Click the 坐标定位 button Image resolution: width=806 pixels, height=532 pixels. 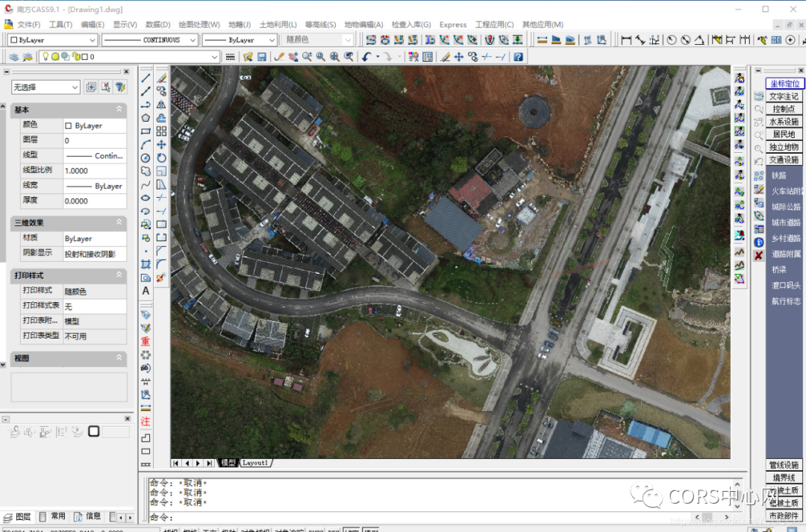pos(784,84)
